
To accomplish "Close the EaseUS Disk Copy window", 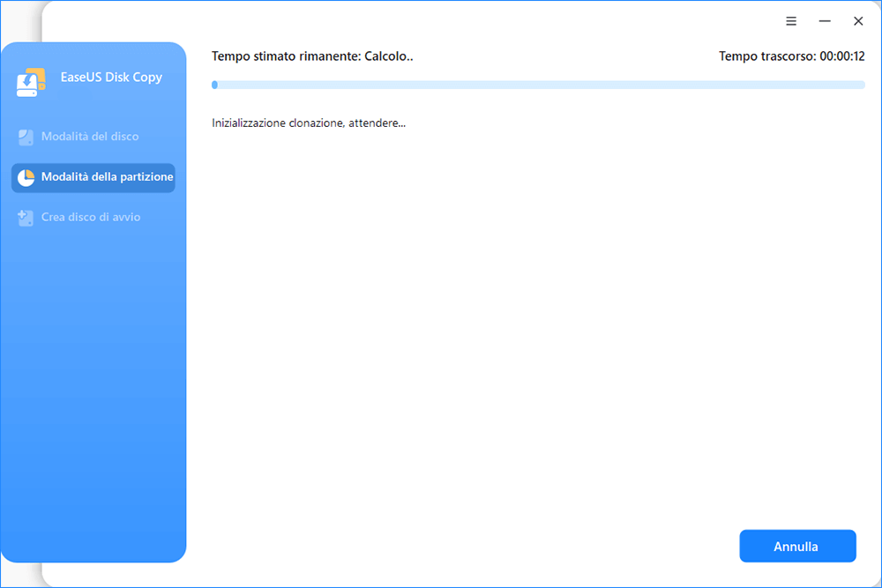I will [x=858, y=21].
